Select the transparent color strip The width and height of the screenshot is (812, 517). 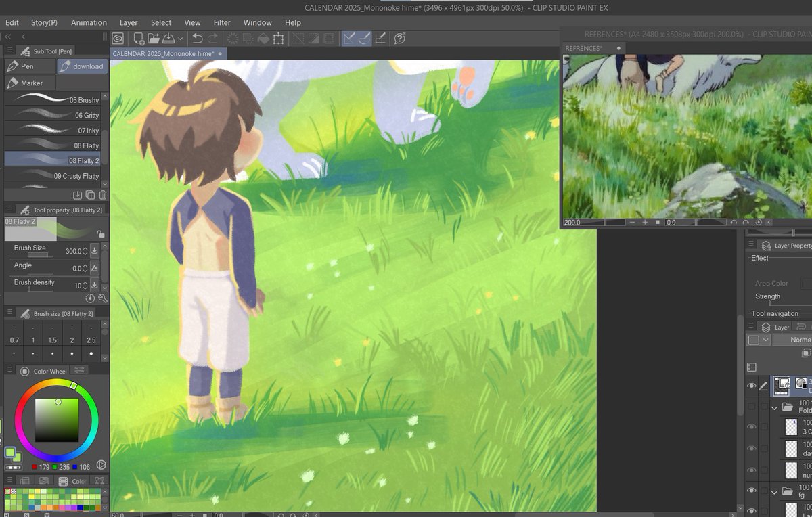click(13, 467)
